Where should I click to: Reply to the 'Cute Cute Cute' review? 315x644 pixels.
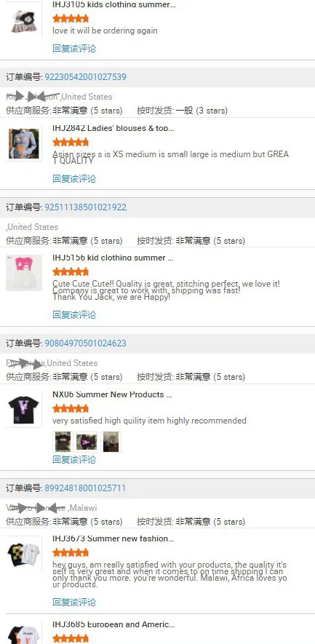tap(74, 315)
